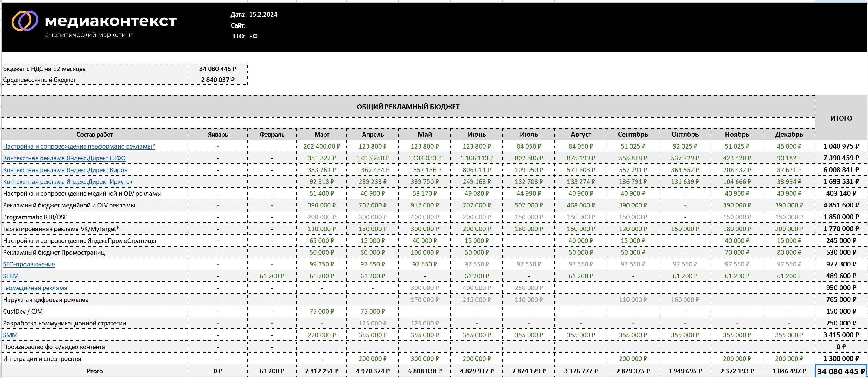The height and width of the screenshot is (379, 868).
Task: Select the Бюджет с НДС value cell
Action: (217, 69)
